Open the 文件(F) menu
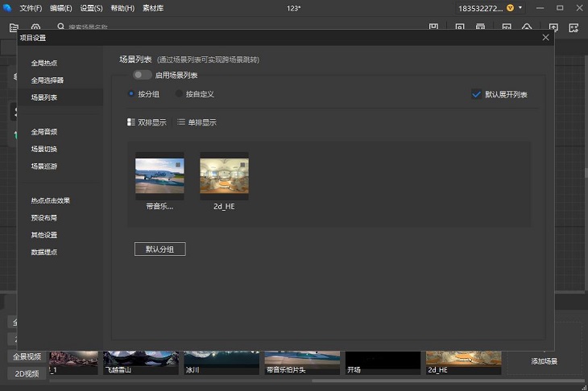This screenshot has height=391, width=588. pos(31,8)
